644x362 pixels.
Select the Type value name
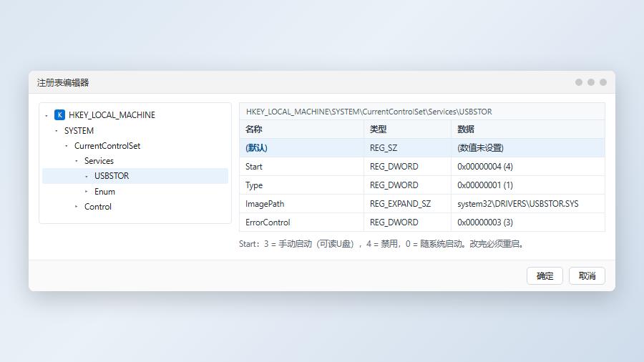tap(254, 185)
